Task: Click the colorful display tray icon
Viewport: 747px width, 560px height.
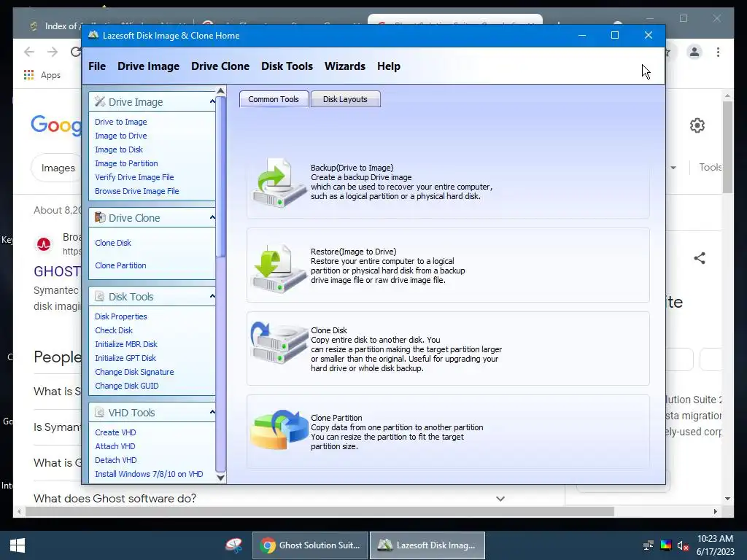Action: pyautogui.click(x=666, y=545)
